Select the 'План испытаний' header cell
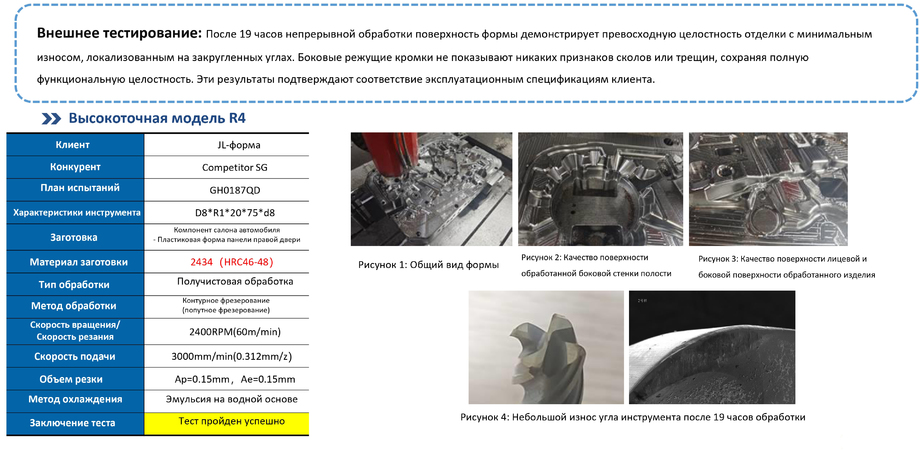Screen dimensions: 920x450 coord(75,188)
